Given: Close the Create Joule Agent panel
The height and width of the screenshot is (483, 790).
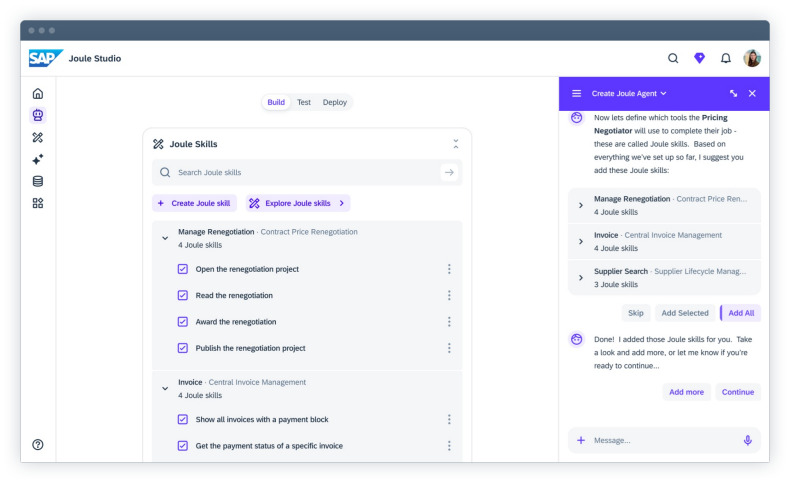Looking at the screenshot, I should click(752, 94).
